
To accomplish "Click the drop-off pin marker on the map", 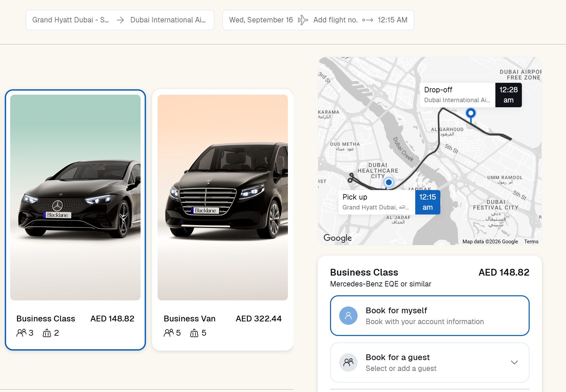I will 471,114.
